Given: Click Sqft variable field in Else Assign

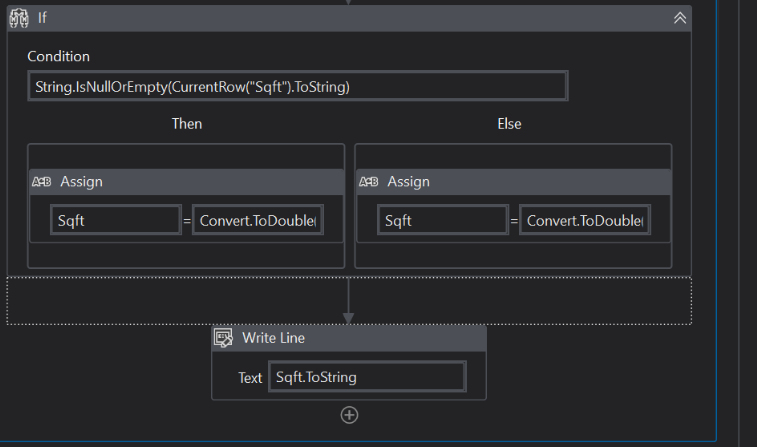Looking at the screenshot, I should point(443,221).
